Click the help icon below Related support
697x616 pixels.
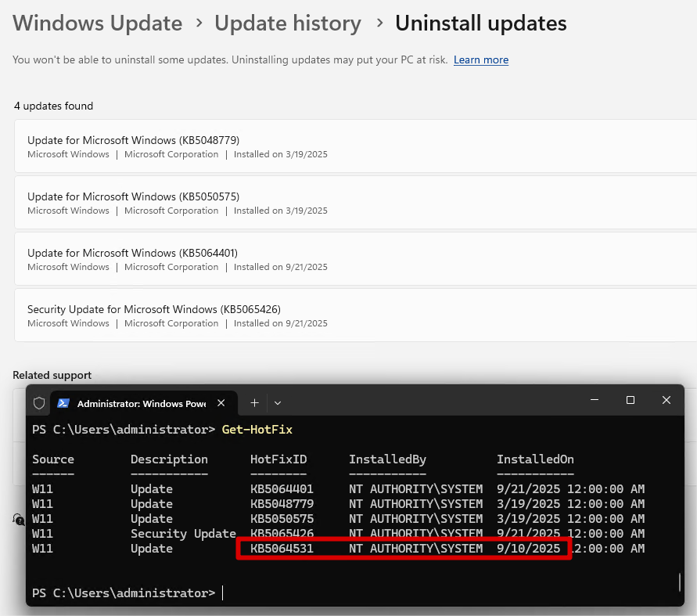(x=19, y=519)
